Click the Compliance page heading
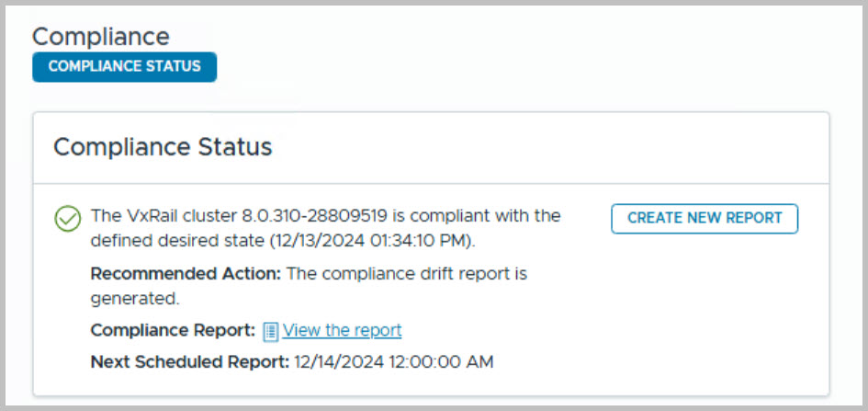868x411 pixels. pyautogui.click(x=101, y=36)
